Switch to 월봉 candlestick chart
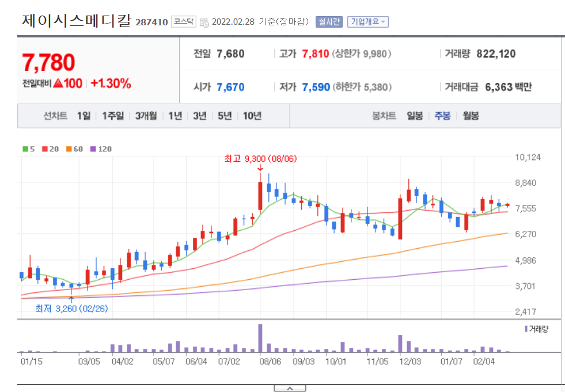565x392 pixels. [471, 116]
